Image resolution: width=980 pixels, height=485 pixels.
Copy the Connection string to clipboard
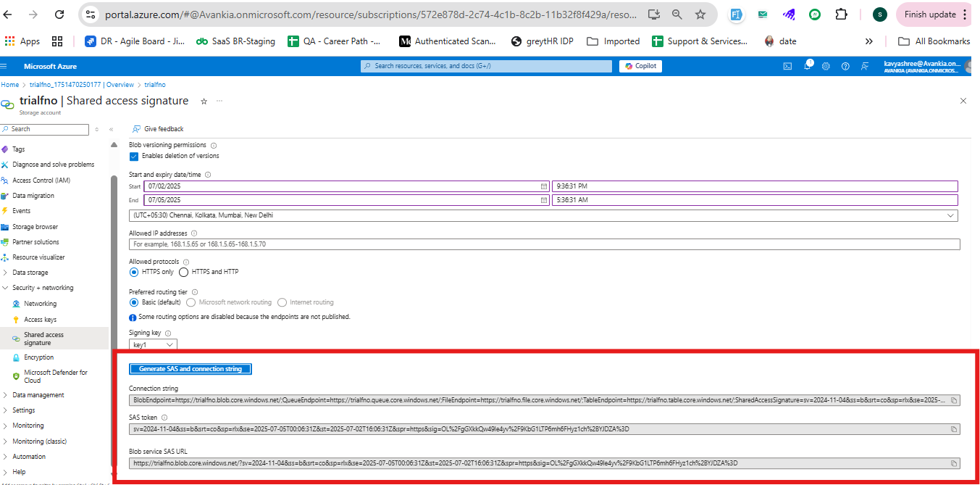[x=954, y=400]
